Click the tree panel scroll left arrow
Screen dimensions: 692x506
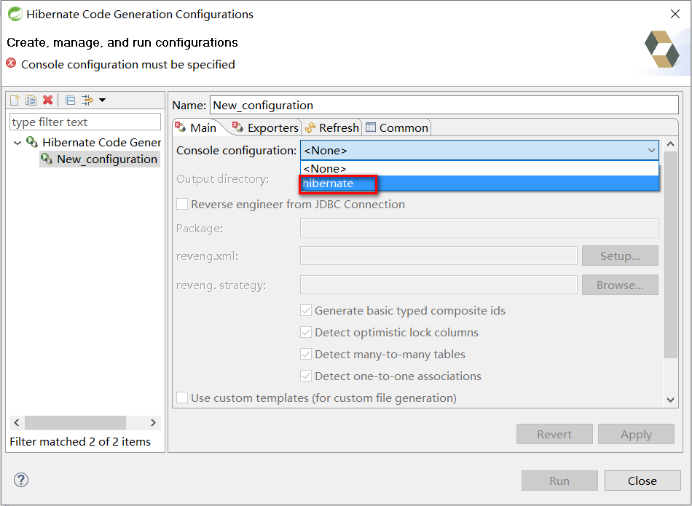pos(16,423)
